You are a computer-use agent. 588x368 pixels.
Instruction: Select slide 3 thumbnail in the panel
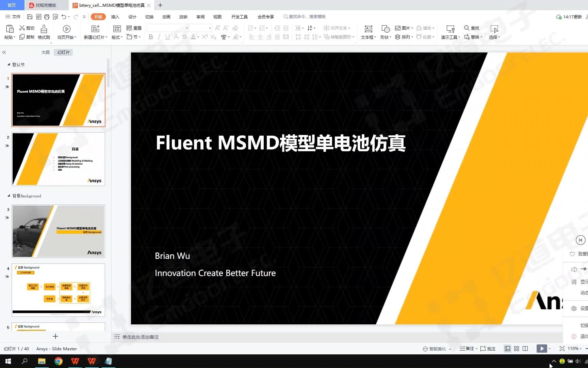click(x=58, y=231)
